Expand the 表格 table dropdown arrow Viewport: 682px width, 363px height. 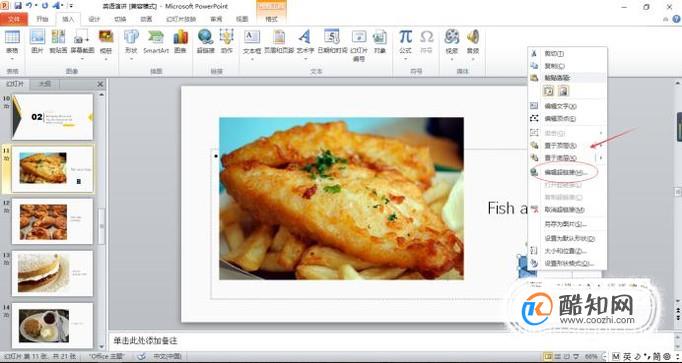point(12,59)
